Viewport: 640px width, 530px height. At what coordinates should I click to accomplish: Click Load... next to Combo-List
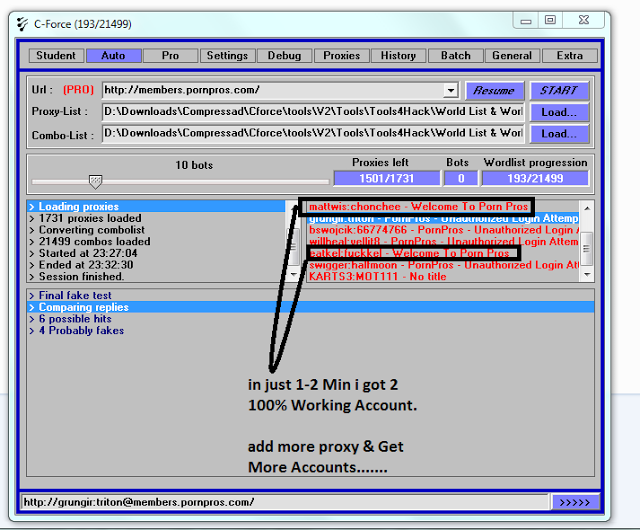(559, 134)
